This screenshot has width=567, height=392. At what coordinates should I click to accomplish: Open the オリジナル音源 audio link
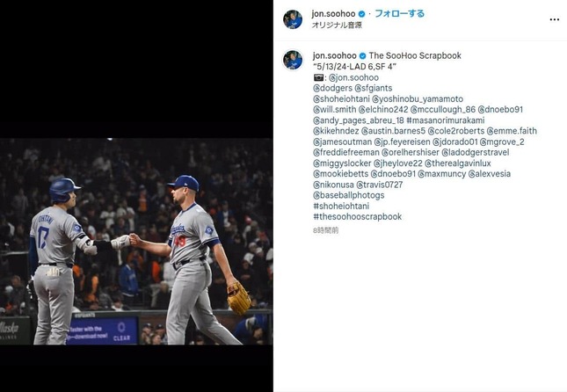(x=337, y=25)
